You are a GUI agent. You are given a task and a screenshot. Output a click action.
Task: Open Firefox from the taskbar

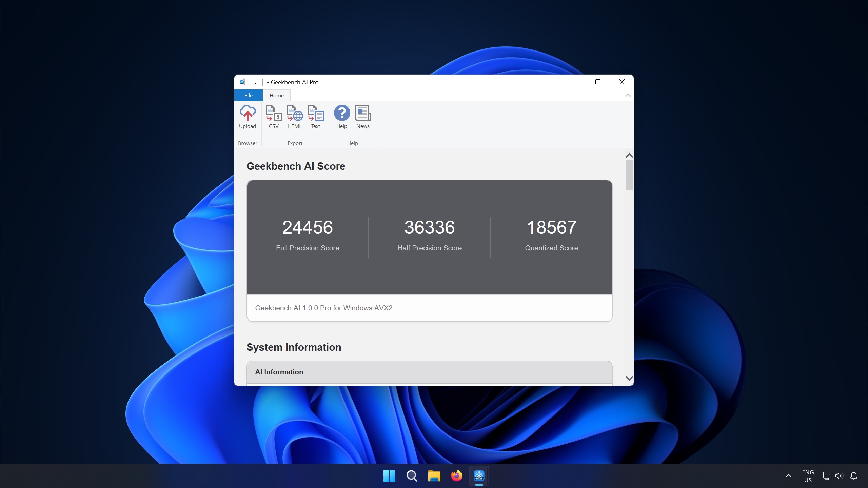[456, 475]
